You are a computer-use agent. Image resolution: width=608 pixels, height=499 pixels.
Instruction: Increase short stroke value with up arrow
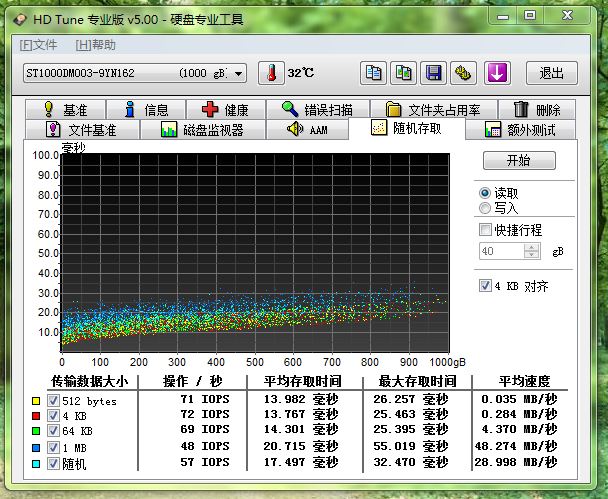click(532, 247)
